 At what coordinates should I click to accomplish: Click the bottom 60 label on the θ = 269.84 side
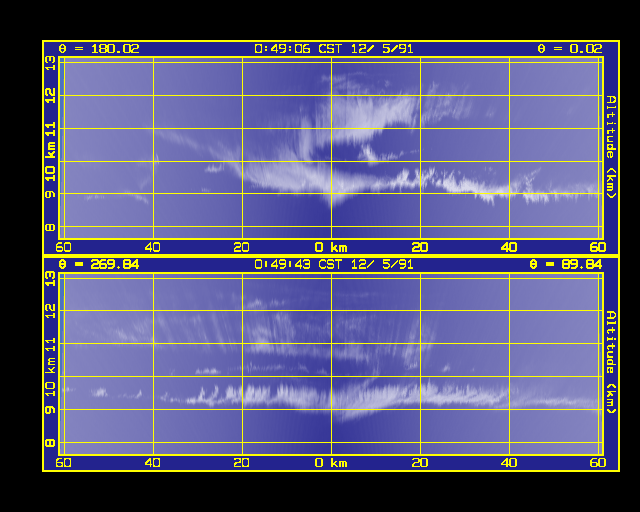pos(63,463)
